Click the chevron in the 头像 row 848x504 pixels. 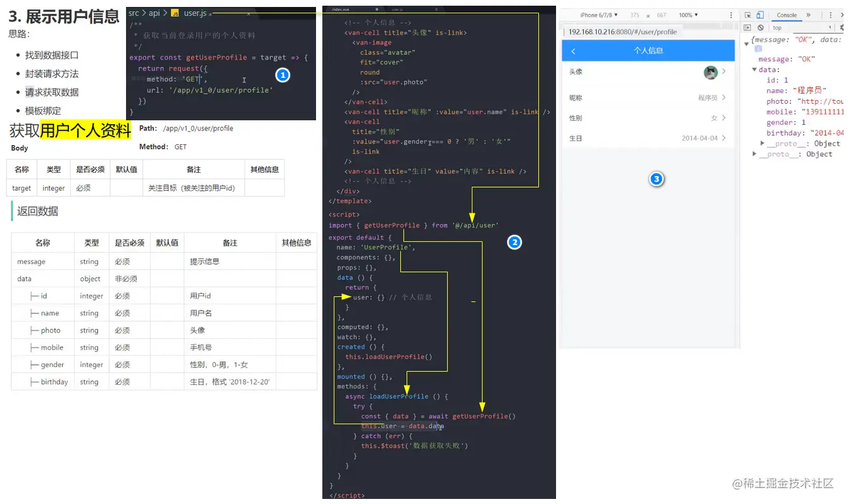tap(724, 72)
